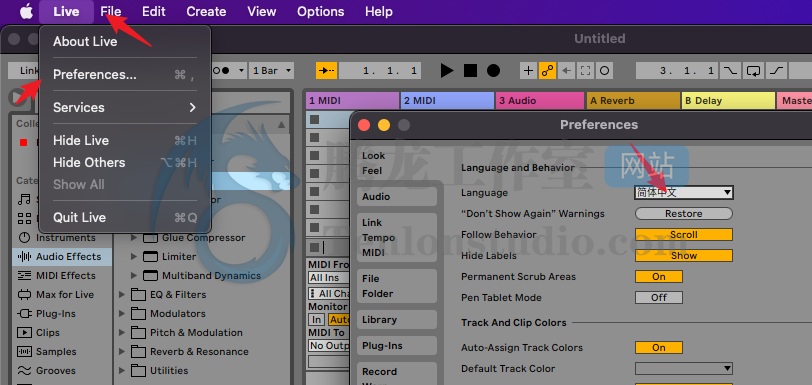Click the Sounds music note icon
Screen dimensions: 812x385
24,199
